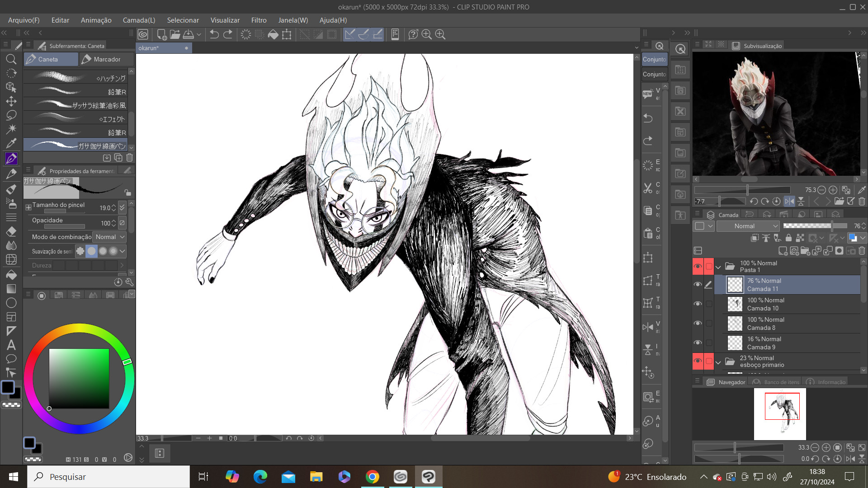This screenshot has width=868, height=488.
Task: Select the ガサ伽サ線画ペン brush
Action: pos(75,145)
